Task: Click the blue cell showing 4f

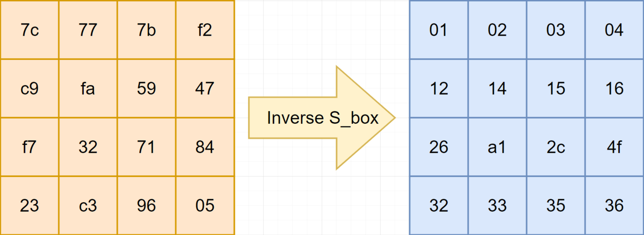Action: 614,147
